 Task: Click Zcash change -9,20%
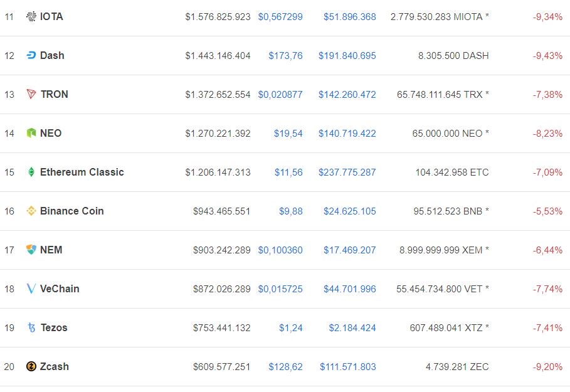(x=547, y=368)
